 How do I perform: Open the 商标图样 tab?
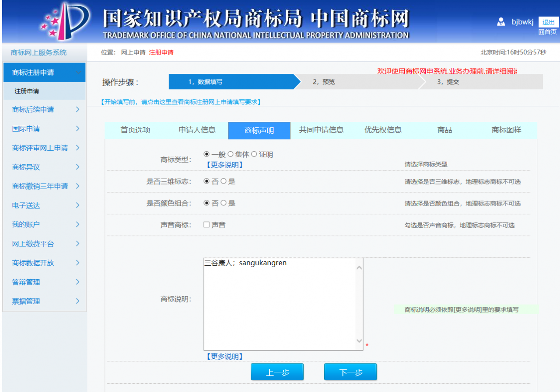tap(506, 130)
